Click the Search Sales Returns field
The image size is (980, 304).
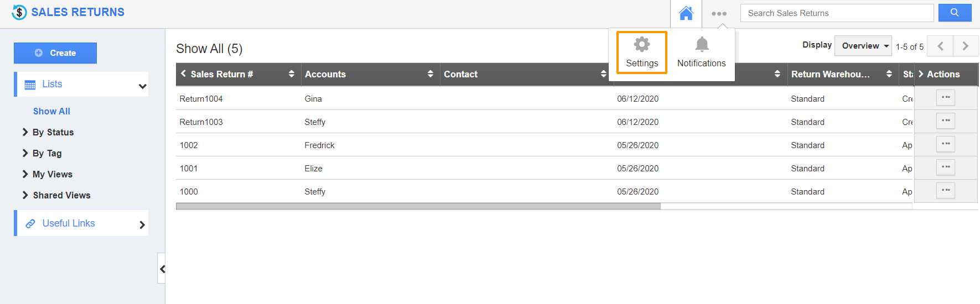point(837,13)
